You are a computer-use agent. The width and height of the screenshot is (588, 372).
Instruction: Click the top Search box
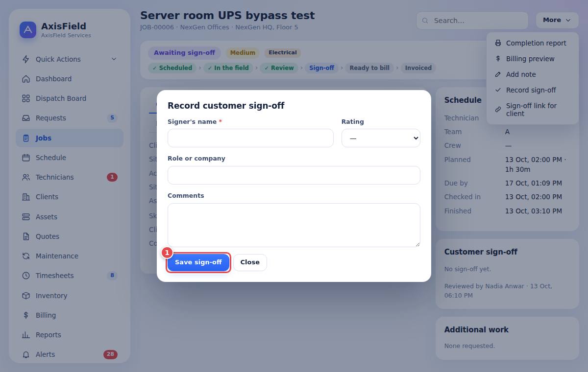(472, 21)
